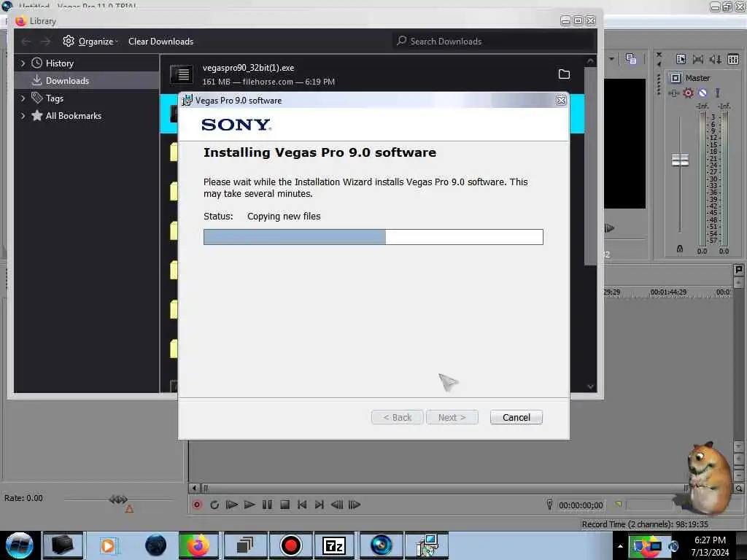The image size is (747, 560).
Task: Select History in the Library sidebar
Action: [x=59, y=63]
